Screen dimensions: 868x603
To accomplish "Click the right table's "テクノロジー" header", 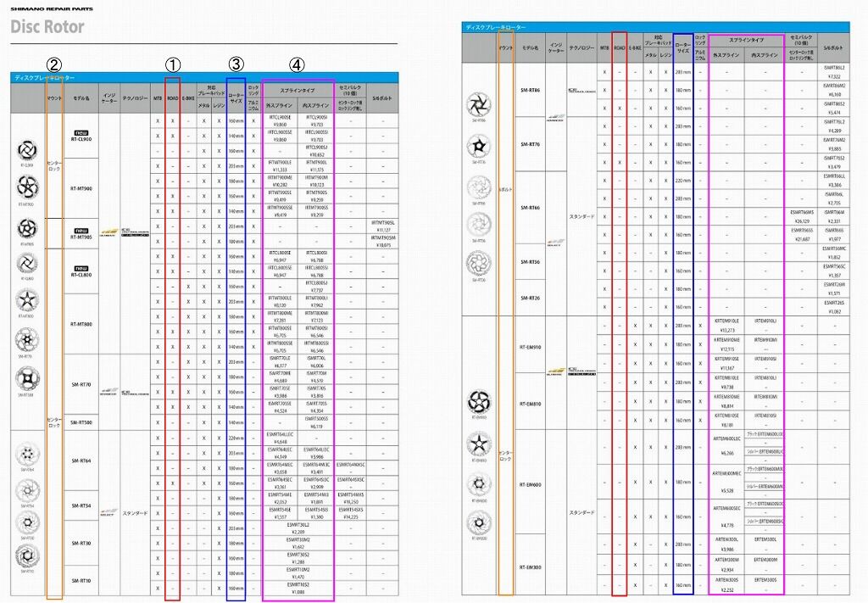I will pyautogui.click(x=581, y=47).
